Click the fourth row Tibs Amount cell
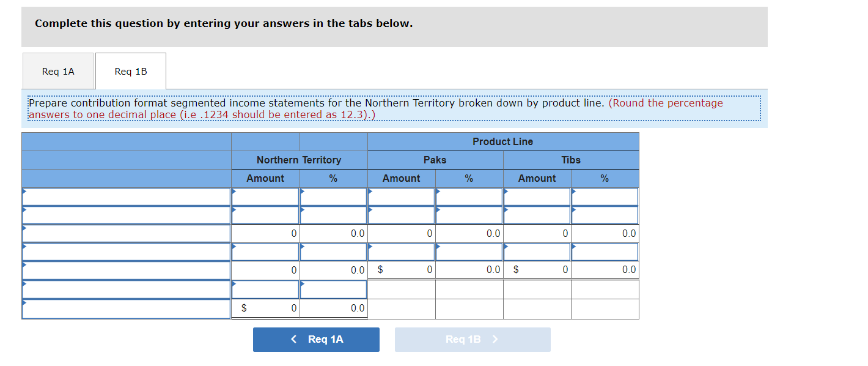This screenshot has height=366, width=868. click(537, 252)
